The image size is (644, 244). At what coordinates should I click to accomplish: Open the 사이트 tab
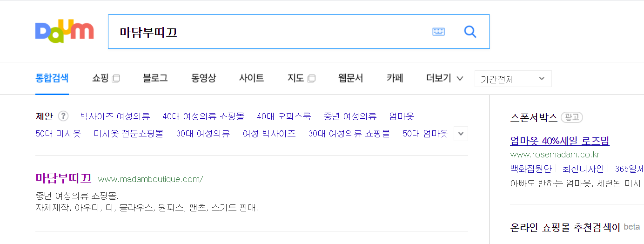(x=252, y=78)
